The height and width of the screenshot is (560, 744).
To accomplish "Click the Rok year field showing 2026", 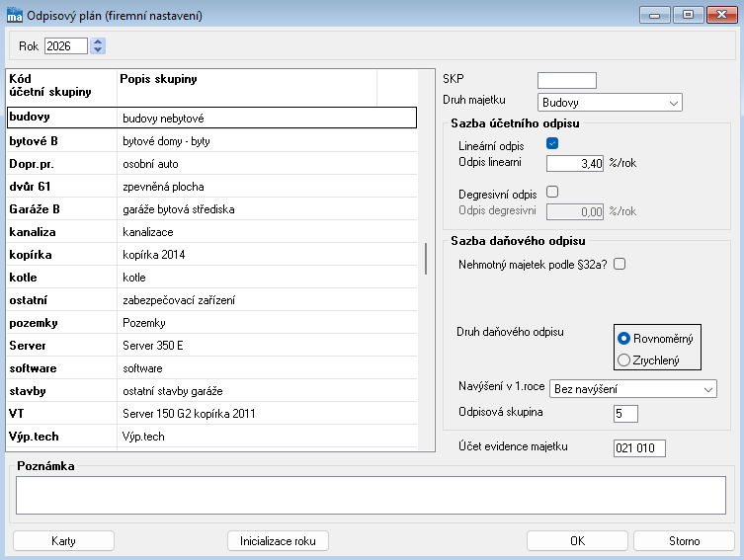I will point(66,46).
